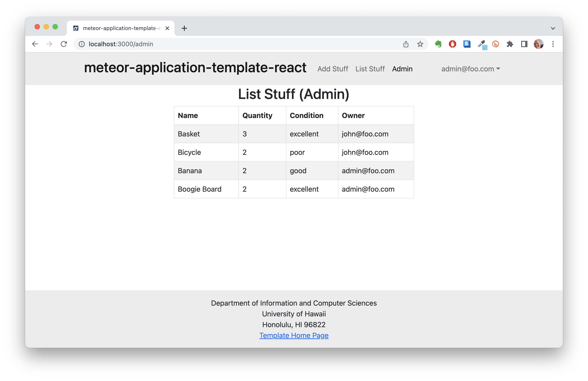Click the eyedropper color picker extension
Image resolution: width=588 pixels, height=381 pixels.
click(481, 44)
